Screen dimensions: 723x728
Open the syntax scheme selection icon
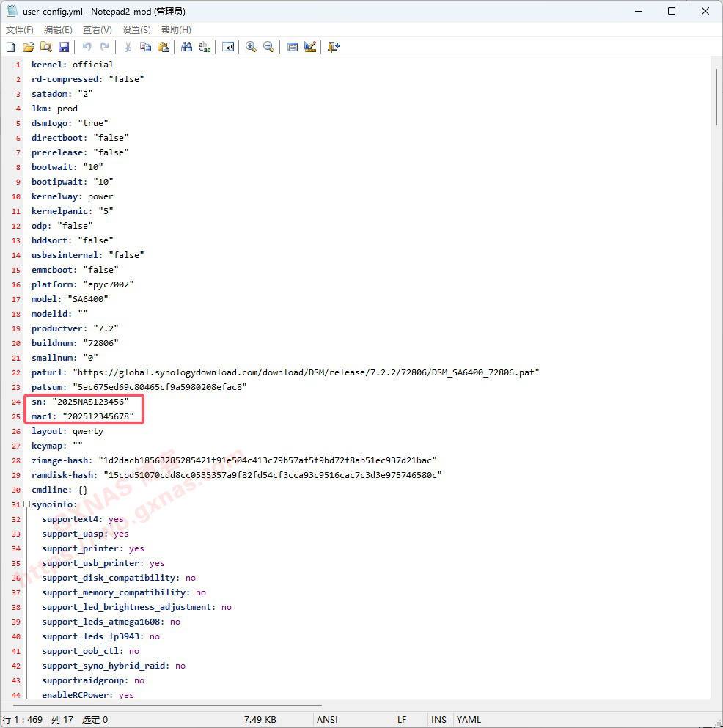click(x=293, y=47)
